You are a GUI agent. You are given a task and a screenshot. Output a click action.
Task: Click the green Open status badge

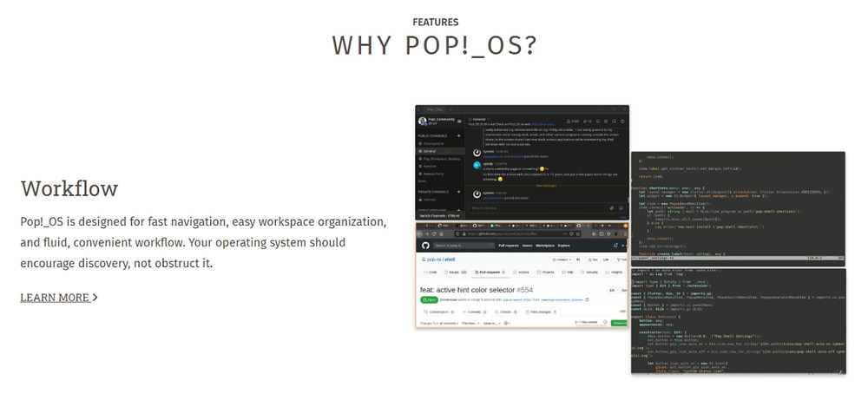tap(429, 300)
